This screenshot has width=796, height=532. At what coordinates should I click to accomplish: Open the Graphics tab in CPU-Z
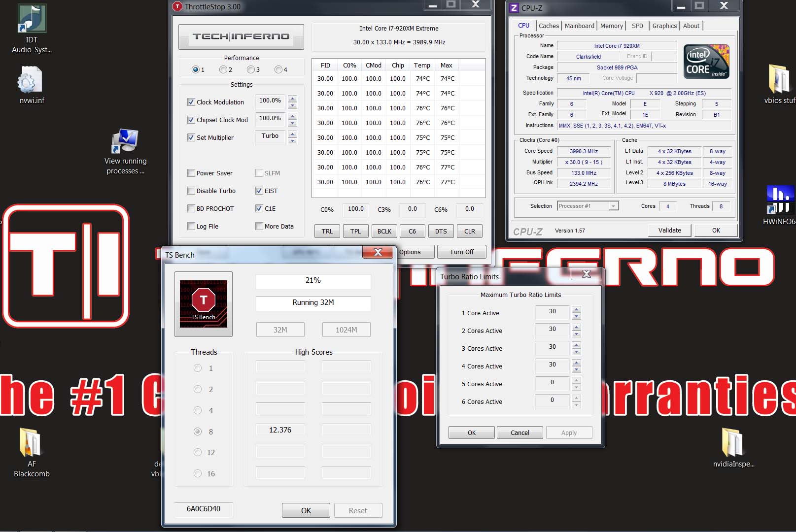click(664, 26)
